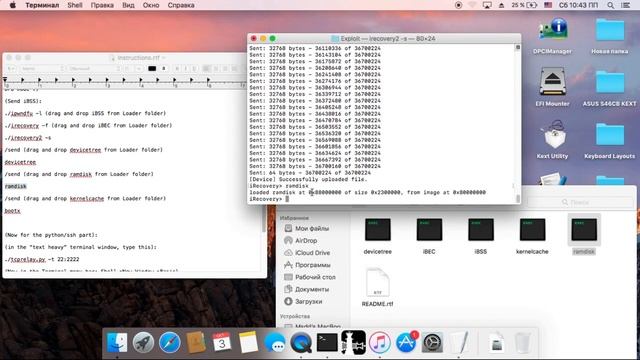Screen dimensions: 640x360
Task: Open AirPlay display menu bar icon
Action: tap(487, 5)
